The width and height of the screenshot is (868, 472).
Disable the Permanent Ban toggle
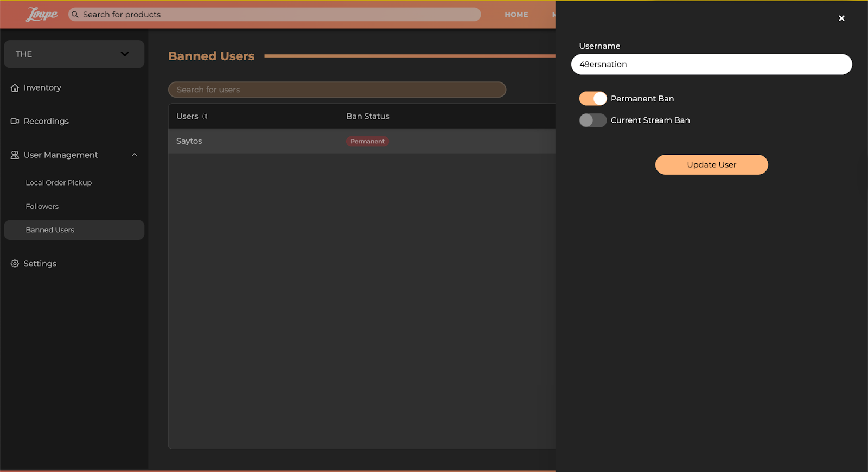click(592, 99)
